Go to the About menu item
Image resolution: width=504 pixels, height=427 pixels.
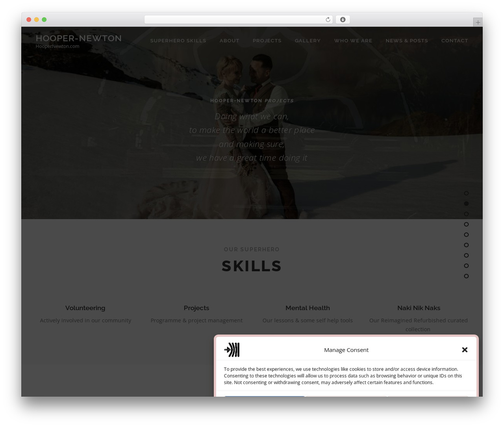230,41
